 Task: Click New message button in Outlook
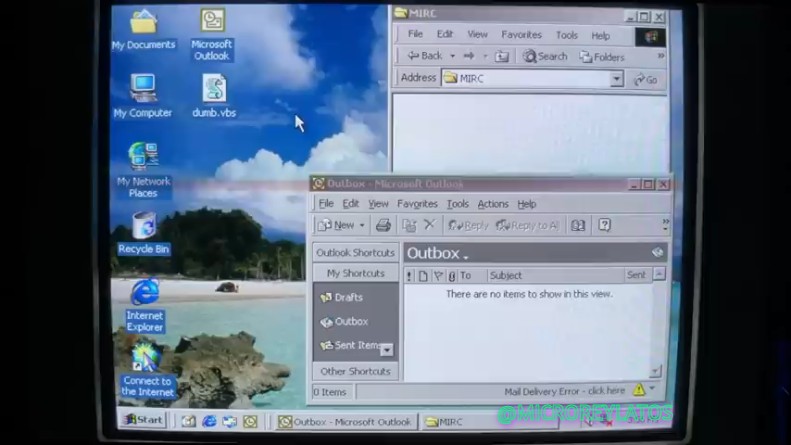tap(336, 225)
